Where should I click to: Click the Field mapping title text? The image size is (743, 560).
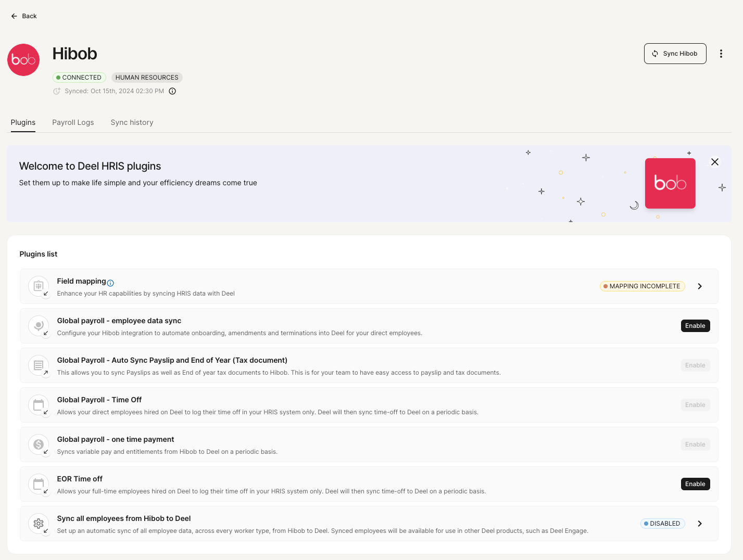click(81, 281)
